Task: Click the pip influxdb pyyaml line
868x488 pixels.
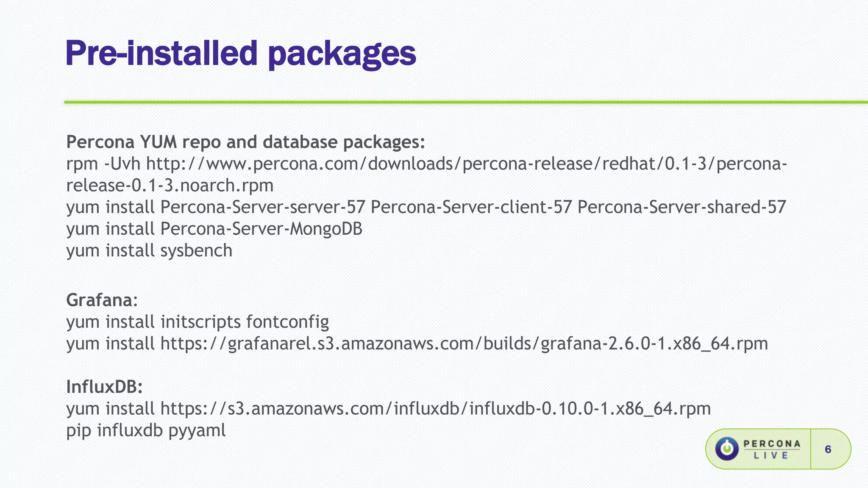Action: [146, 430]
